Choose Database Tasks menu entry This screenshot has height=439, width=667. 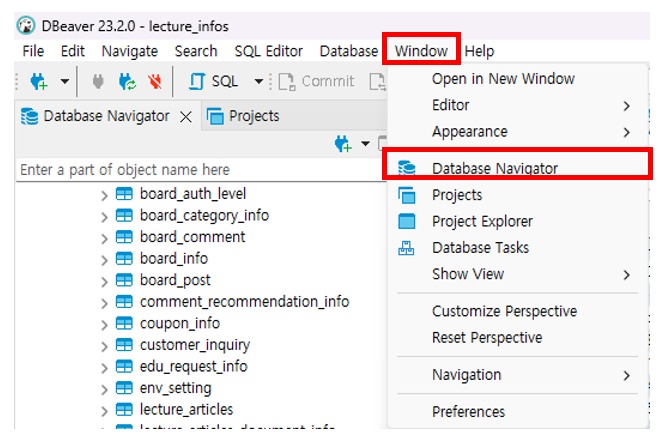coord(518,248)
